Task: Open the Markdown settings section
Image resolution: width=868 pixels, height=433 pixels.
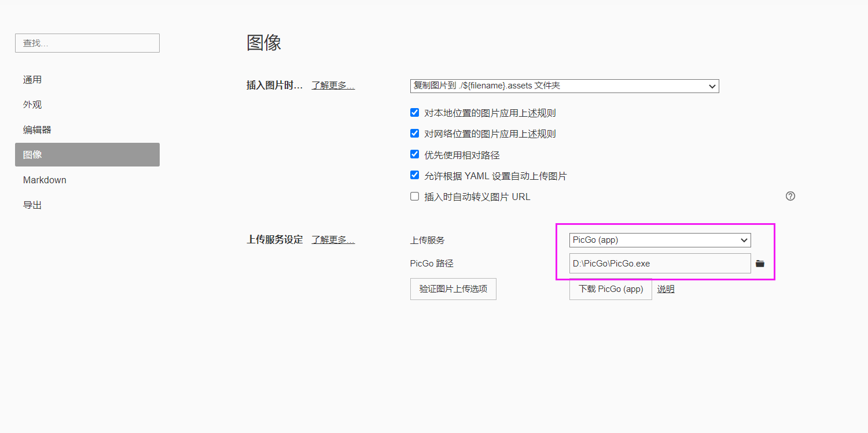Action: 45,180
